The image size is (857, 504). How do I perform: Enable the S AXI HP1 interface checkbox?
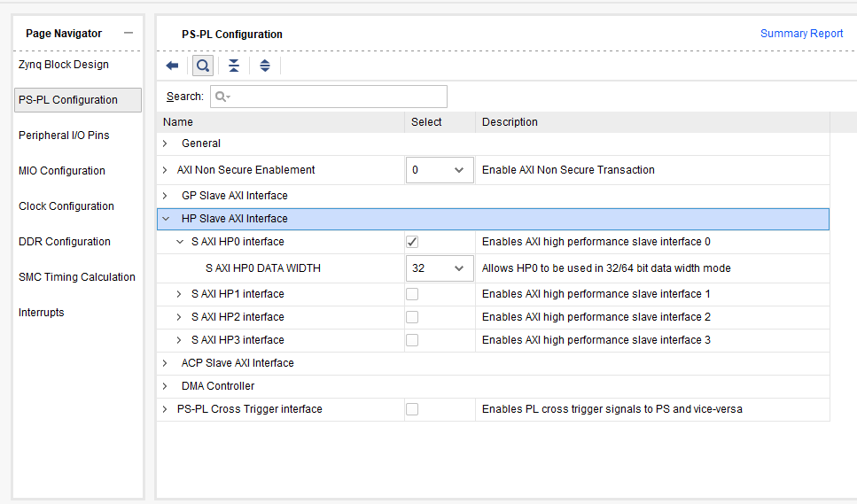(x=412, y=294)
